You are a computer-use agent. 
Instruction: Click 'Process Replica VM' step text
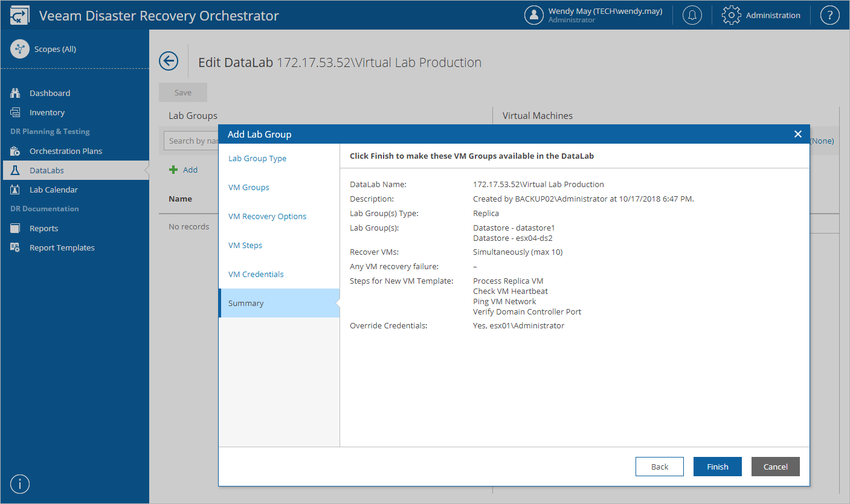coord(508,281)
